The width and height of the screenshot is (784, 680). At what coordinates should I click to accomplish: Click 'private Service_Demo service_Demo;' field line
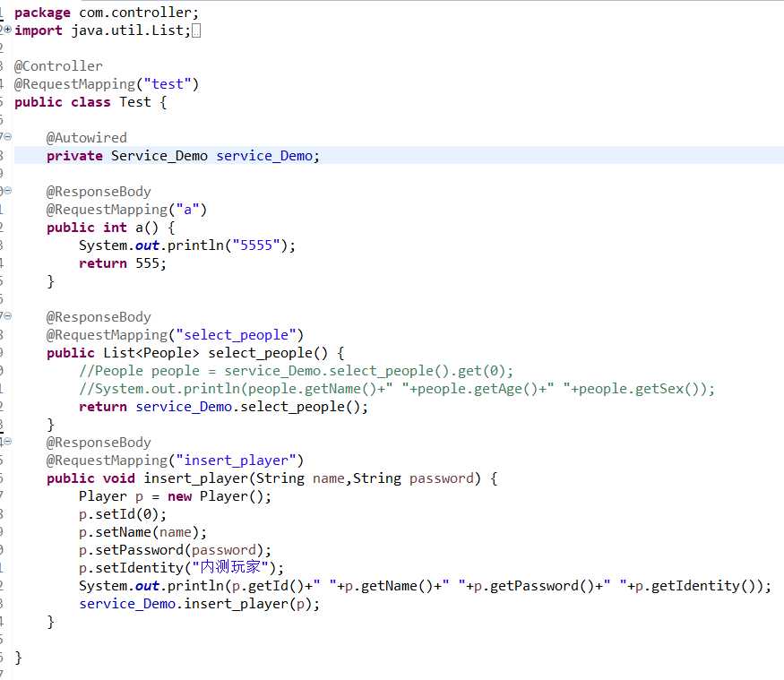[183, 156]
